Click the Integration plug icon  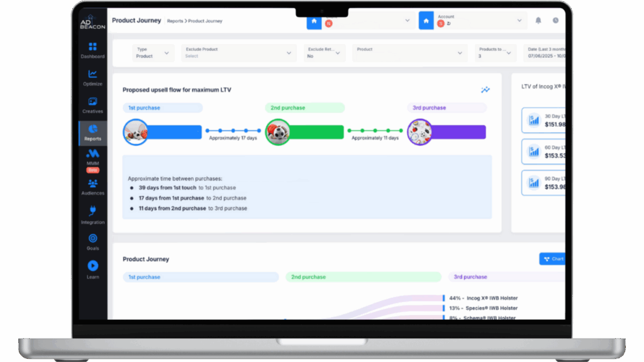point(92,214)
